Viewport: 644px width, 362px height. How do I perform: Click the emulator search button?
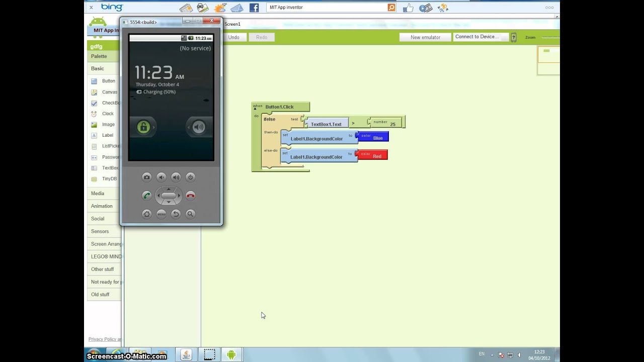coord(190,214)
